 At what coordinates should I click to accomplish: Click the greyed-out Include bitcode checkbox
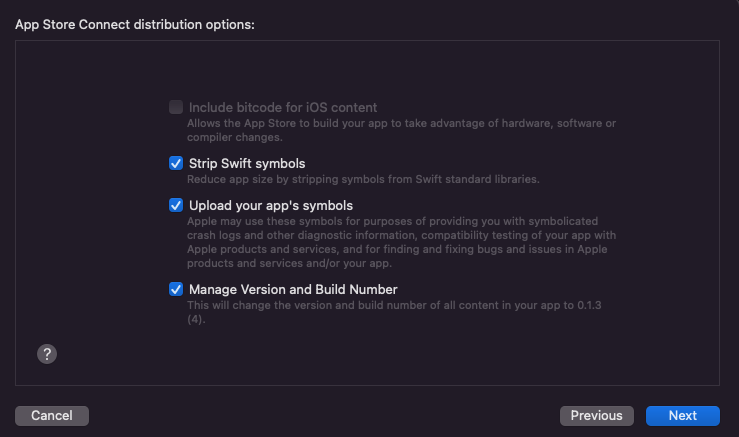coord(176,107)
